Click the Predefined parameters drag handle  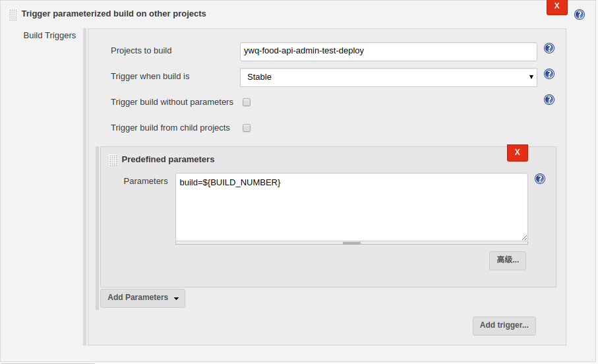tap(113, 160)
